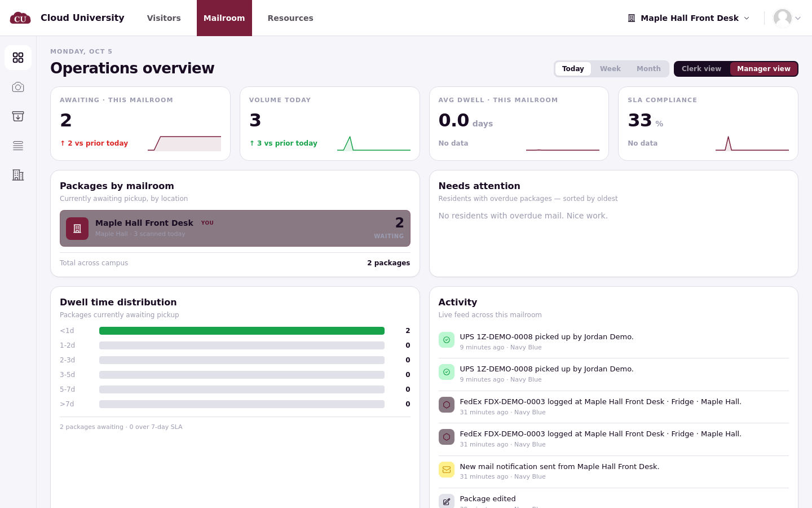
Task: Click the '2 packages' campus total
Action: coord(389,263)
